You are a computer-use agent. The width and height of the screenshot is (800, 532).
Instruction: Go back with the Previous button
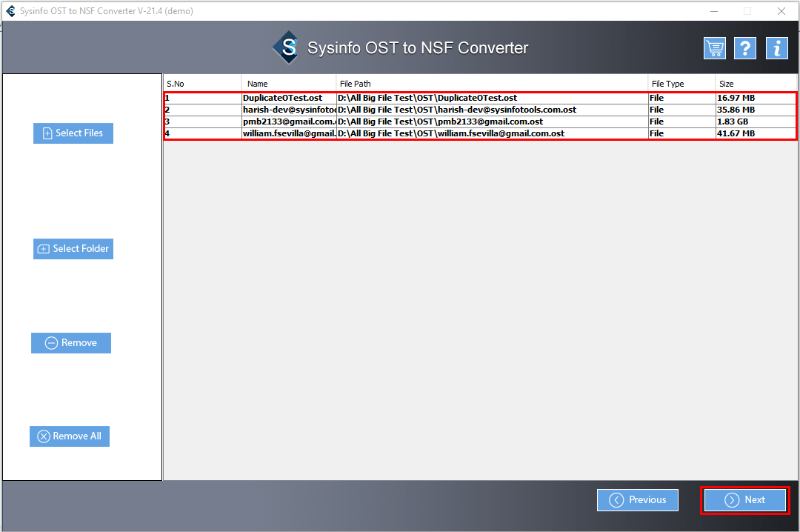(x=638, y=500)
